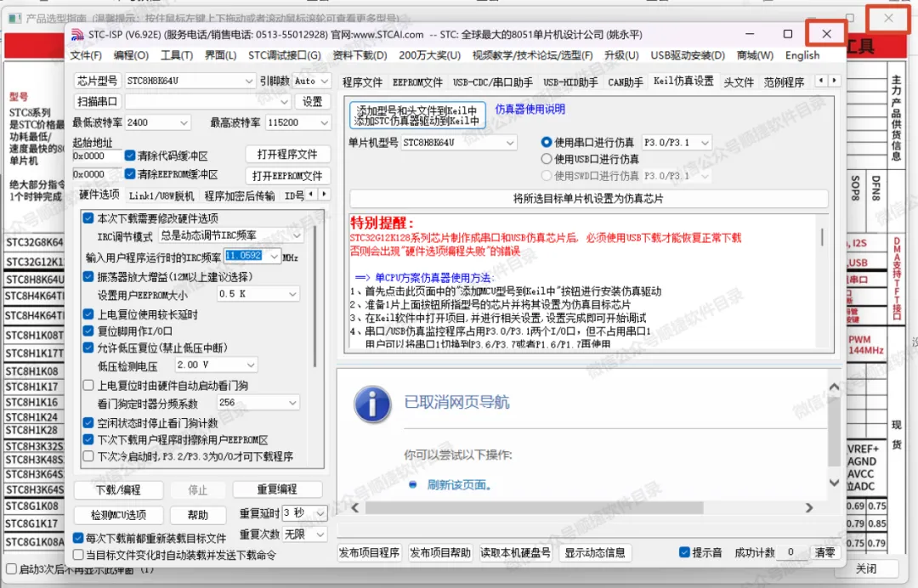Enable 上电复位时由硬件自动启动看门狗
918x588 pixels.
(88, 385)
